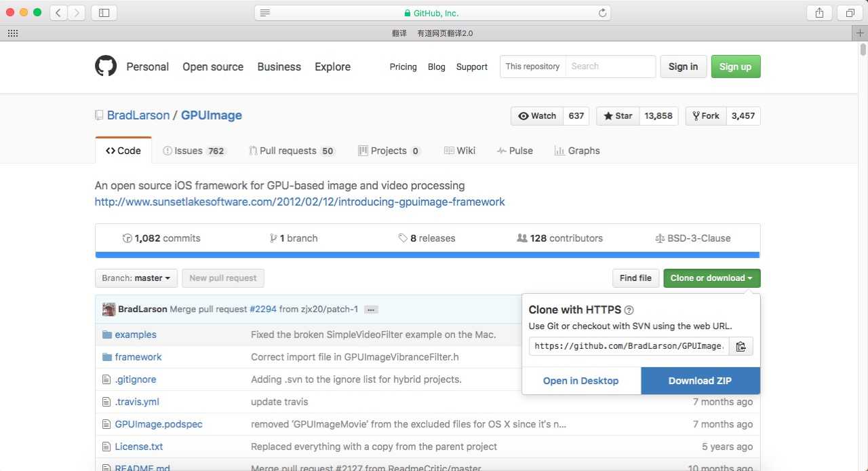Click the Find file button
The width and height of the screenshot is (868, 471).
635,278
